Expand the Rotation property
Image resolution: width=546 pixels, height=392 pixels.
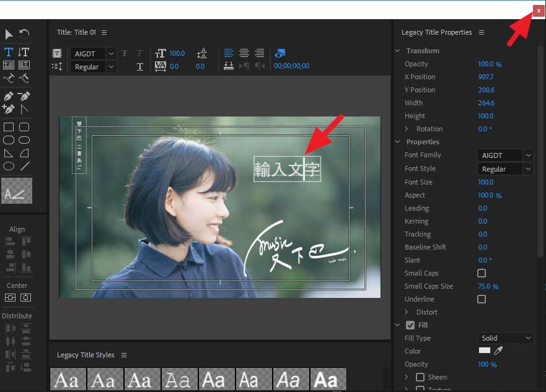[x=407, y=129]
